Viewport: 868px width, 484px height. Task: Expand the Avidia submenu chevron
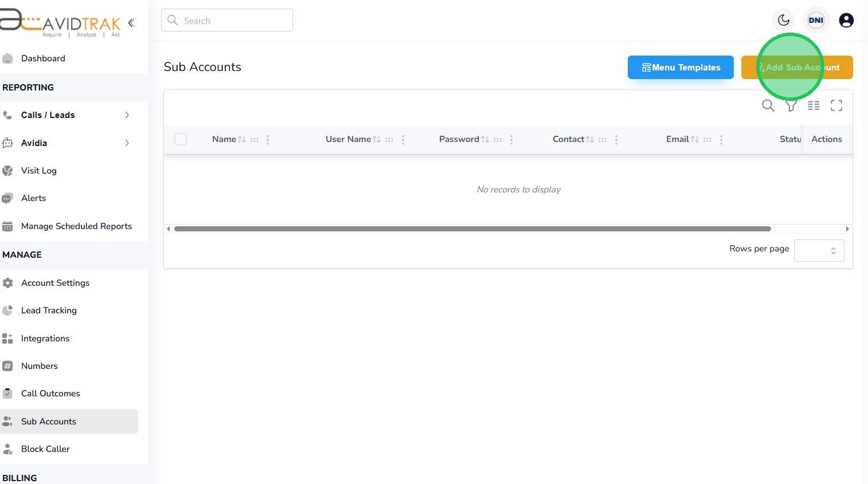[127, 143]
